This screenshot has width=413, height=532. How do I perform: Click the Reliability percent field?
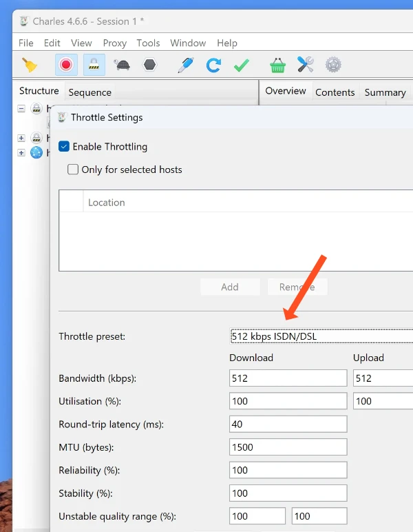288,470
